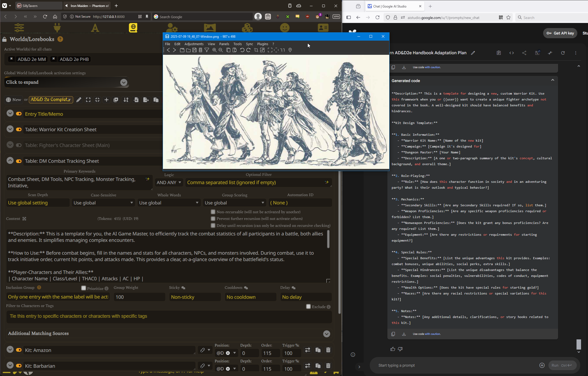Open the Tools menu in image viewer
Viewport: 588px width, 376px height.
tap(237, 44)
